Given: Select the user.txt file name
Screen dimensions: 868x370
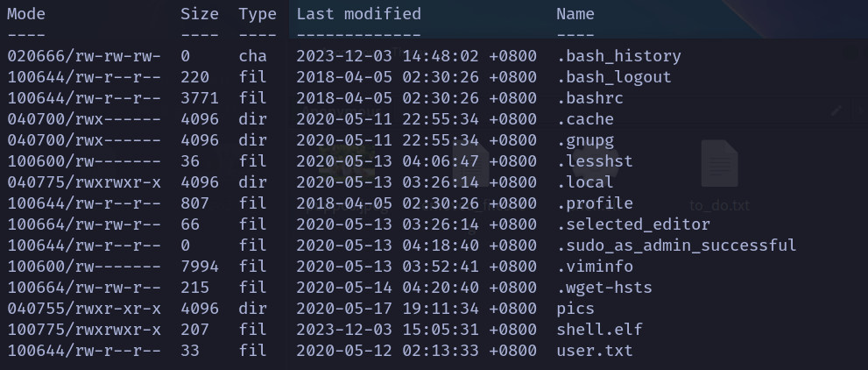Looking at the screenshot, I should pos(595,351).
